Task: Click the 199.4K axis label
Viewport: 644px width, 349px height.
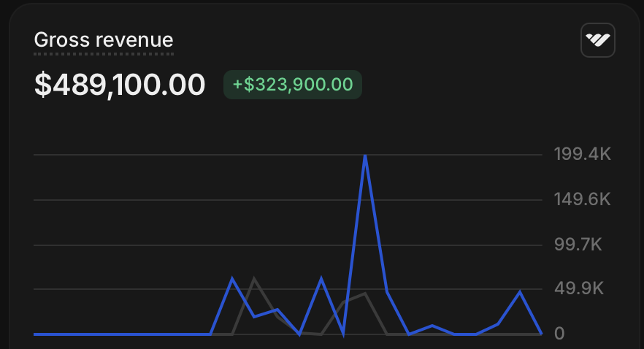Action: tap(583, 154)
